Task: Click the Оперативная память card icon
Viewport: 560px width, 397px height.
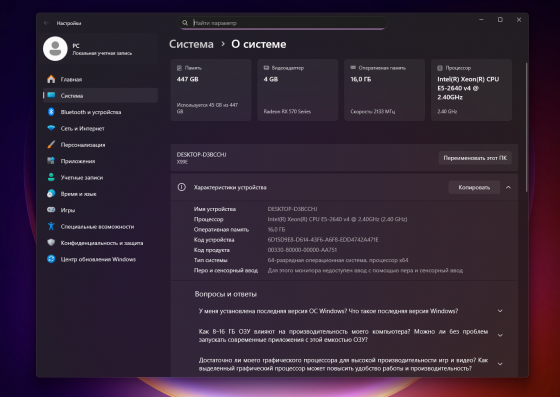Action: click(353, 67)
